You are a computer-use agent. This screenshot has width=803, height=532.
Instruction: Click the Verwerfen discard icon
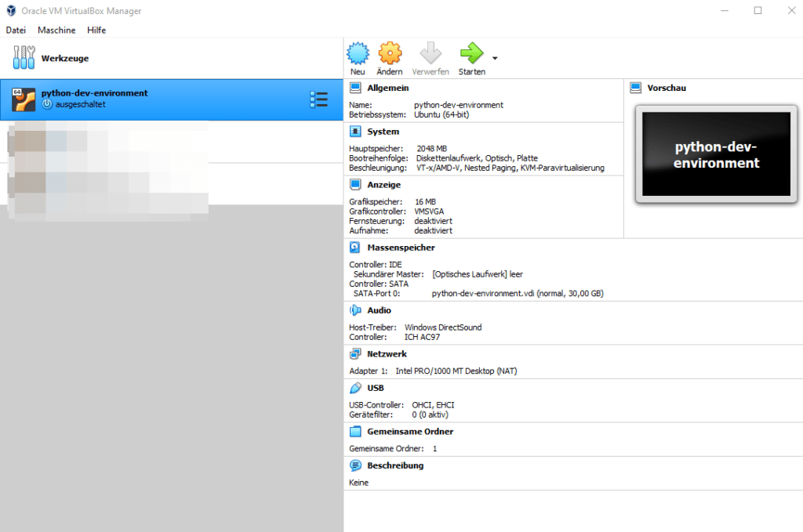click(431, 53)
